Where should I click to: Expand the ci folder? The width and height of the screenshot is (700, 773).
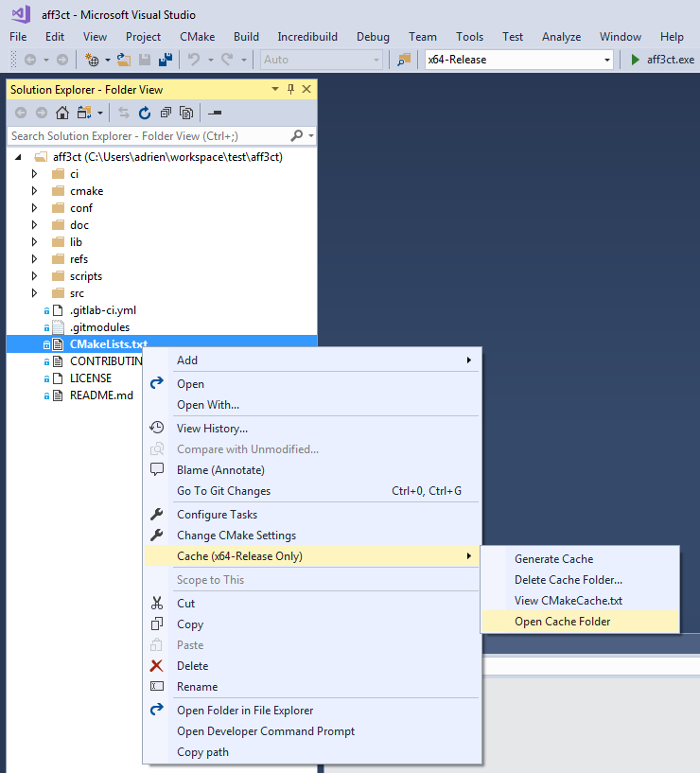[34, 173]
